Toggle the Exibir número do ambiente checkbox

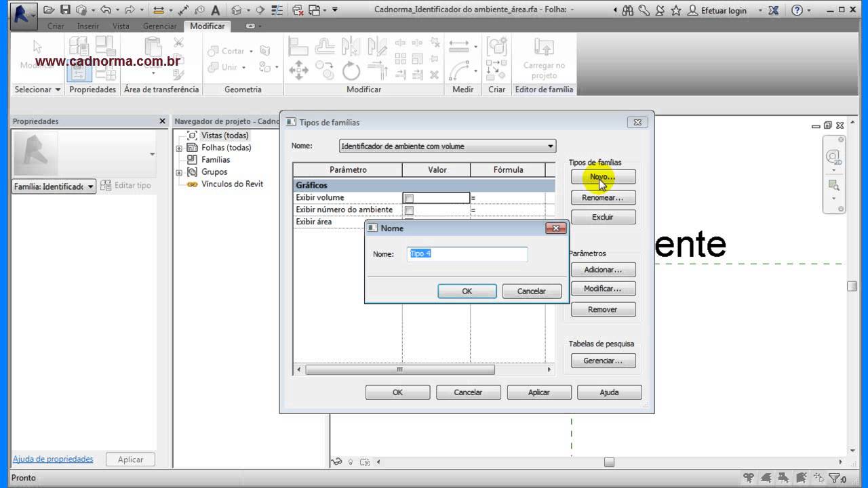coord(409,210)
